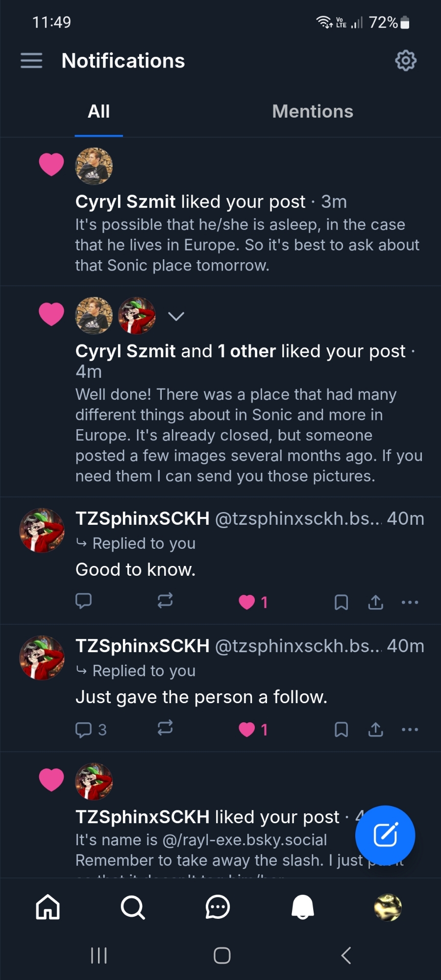The image size is (441, 980).
Task: Switch to the Mentions tab
Action: [x=313, y=112]
